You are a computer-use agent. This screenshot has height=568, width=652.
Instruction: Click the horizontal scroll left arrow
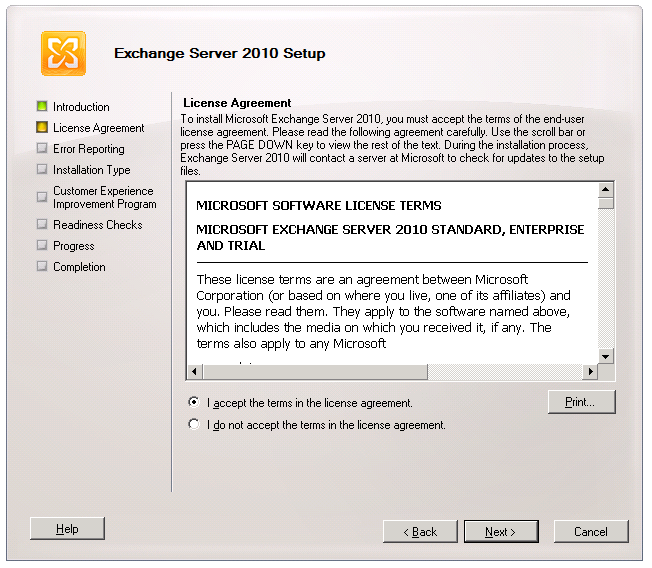coord(195,372)
